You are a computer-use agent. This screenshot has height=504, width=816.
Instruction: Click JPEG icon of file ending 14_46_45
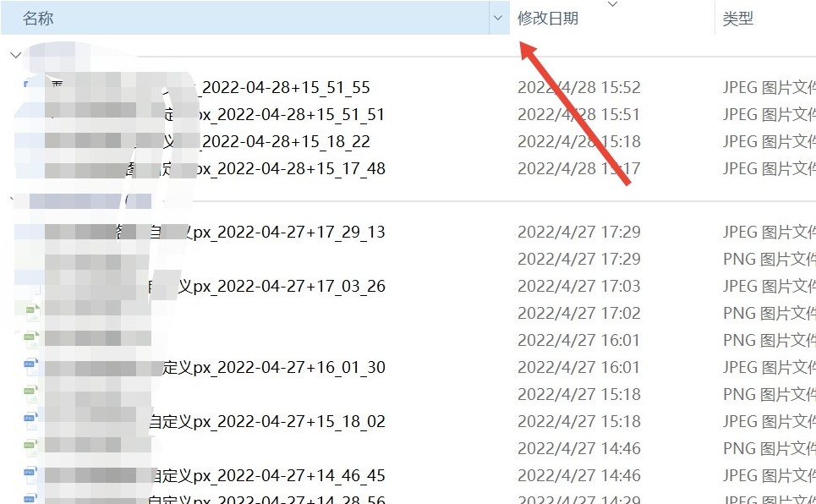30,475
